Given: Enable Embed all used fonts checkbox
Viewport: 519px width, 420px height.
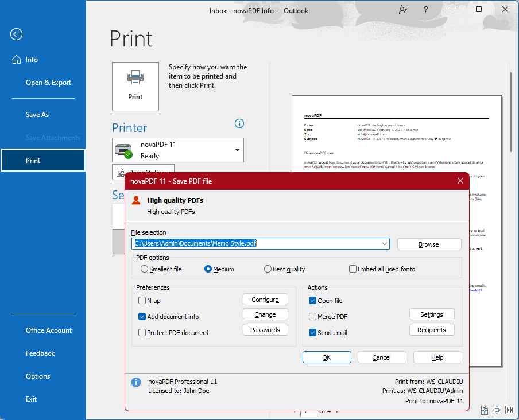Looking at the screenshot, I should point(353,269).
